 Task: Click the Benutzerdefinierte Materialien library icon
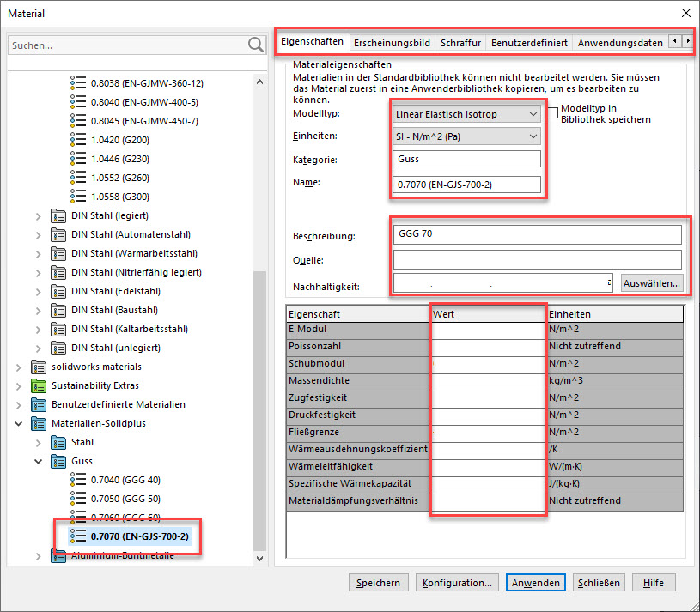coord(39,404)
